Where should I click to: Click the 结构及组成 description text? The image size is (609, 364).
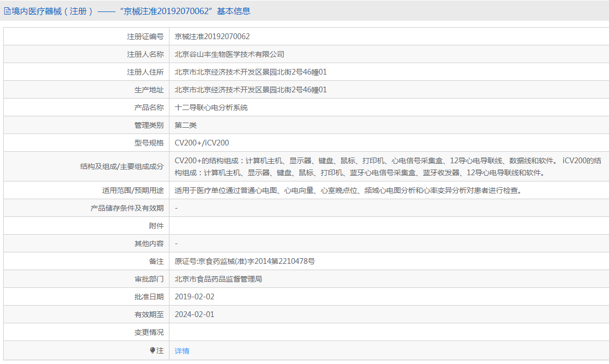(387, 167)
